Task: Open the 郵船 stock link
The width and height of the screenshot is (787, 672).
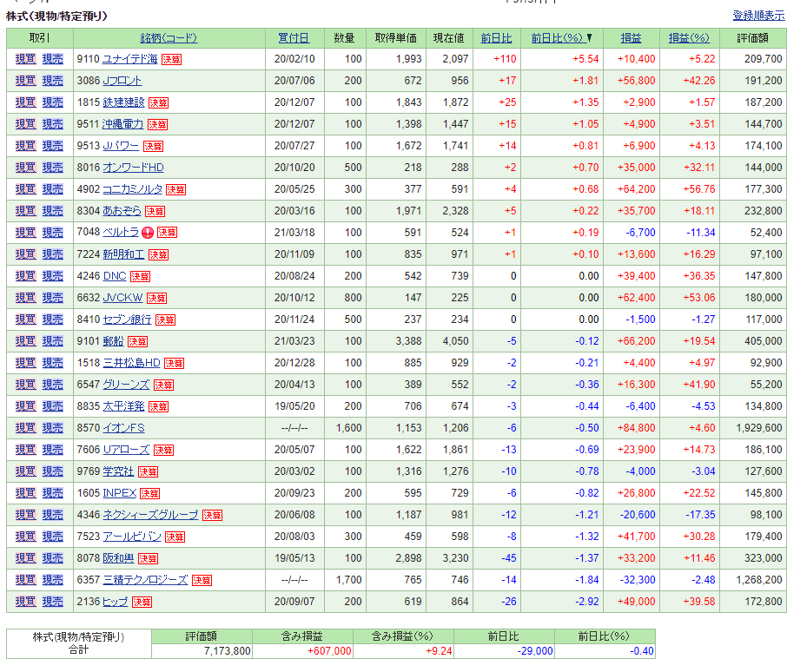Action: [x=113, y=341]
